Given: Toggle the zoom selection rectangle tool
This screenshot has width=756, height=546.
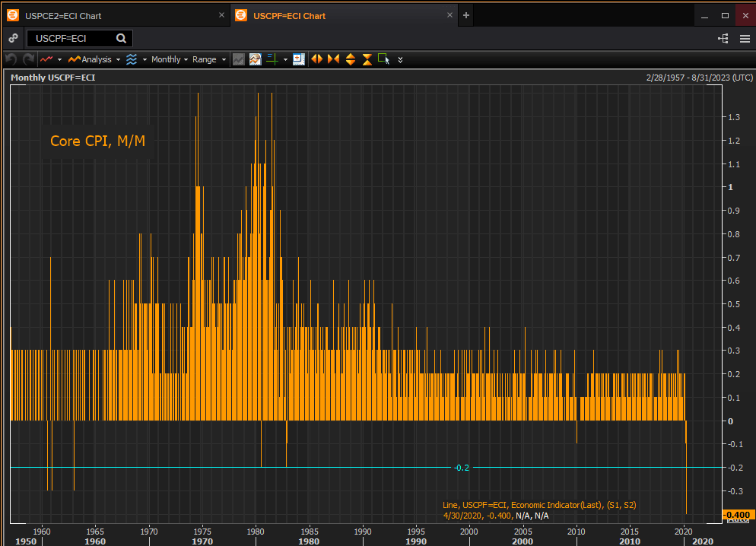Looking at the screenshot, I should [x=383, y=59].
